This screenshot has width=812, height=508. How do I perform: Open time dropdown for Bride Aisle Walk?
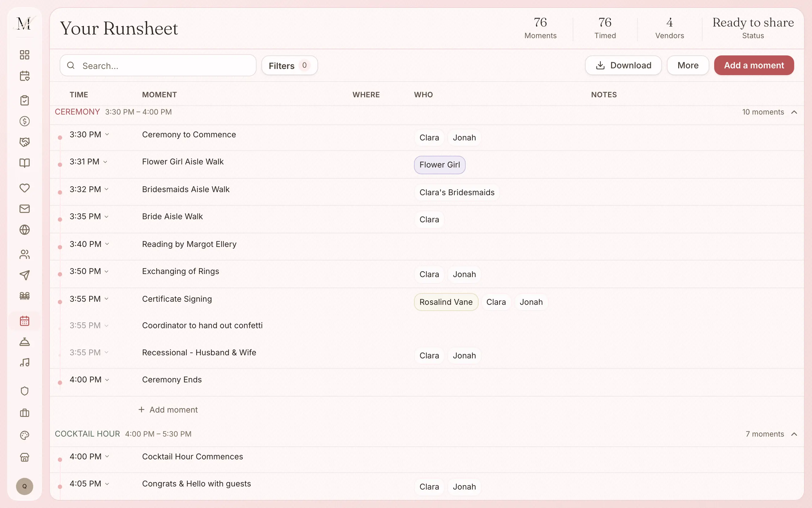pos(106,217)
